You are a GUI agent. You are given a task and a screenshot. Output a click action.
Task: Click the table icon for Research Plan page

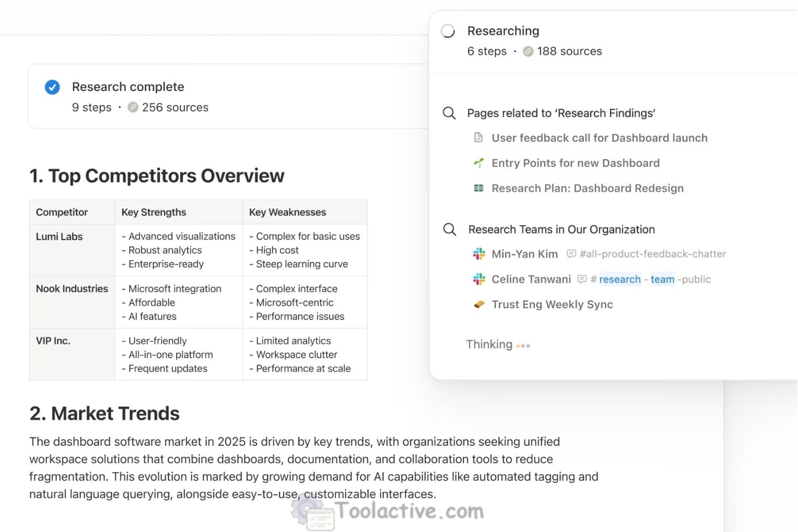click(x=478, y=188)
